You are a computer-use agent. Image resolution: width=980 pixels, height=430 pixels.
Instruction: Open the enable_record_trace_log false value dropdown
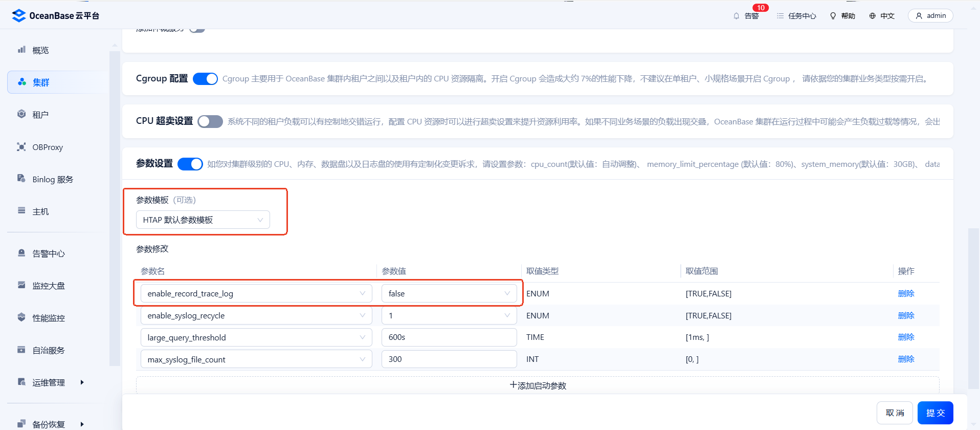pyautogui.click(x=449, y=293)
